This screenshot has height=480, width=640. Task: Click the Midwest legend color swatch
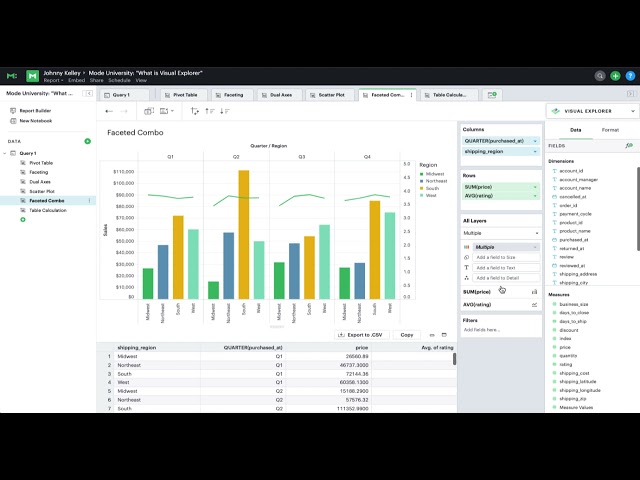422,174
